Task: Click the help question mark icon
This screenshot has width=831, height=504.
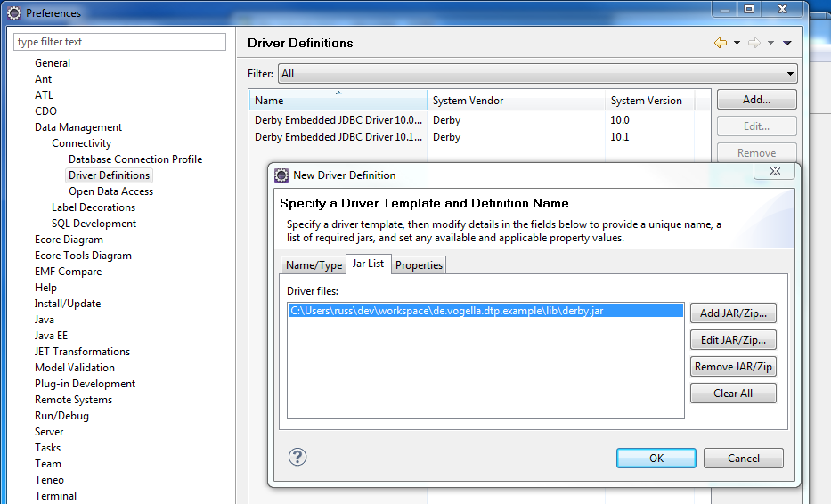Action: [x=298, y=457]
